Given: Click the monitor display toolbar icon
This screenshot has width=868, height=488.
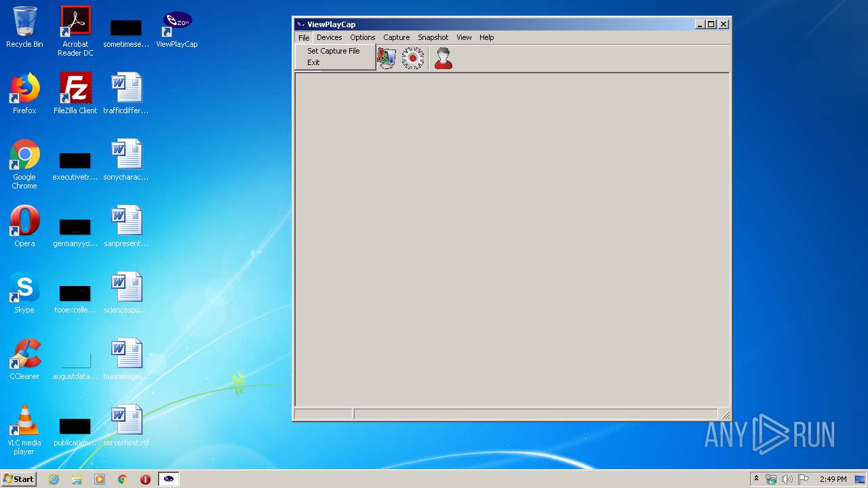Looking at the screenshot, I should [386, 58].
